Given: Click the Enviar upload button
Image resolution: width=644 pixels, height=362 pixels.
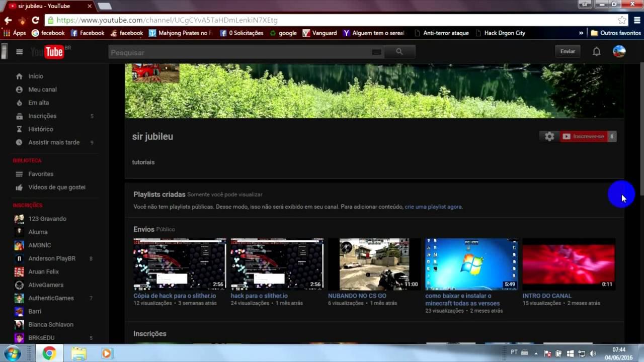Looking at the screenshot, I should click(x=568, y=51).
